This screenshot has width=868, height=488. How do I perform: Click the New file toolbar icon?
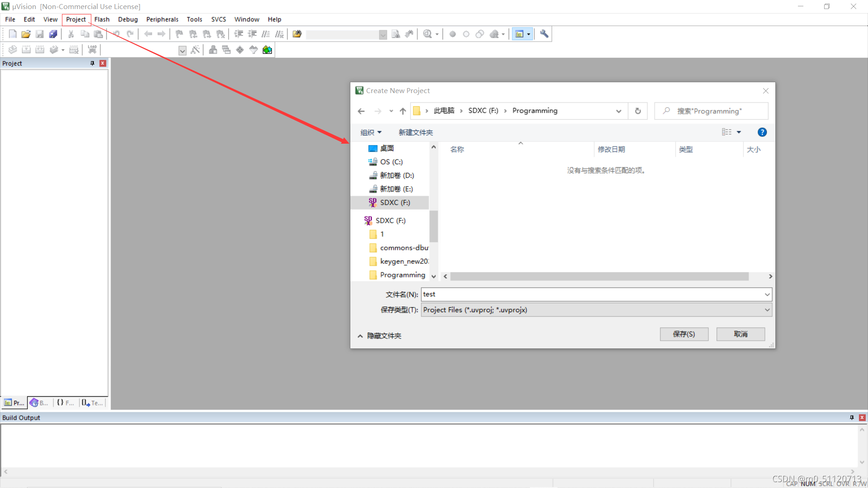(x=13, y=34)
